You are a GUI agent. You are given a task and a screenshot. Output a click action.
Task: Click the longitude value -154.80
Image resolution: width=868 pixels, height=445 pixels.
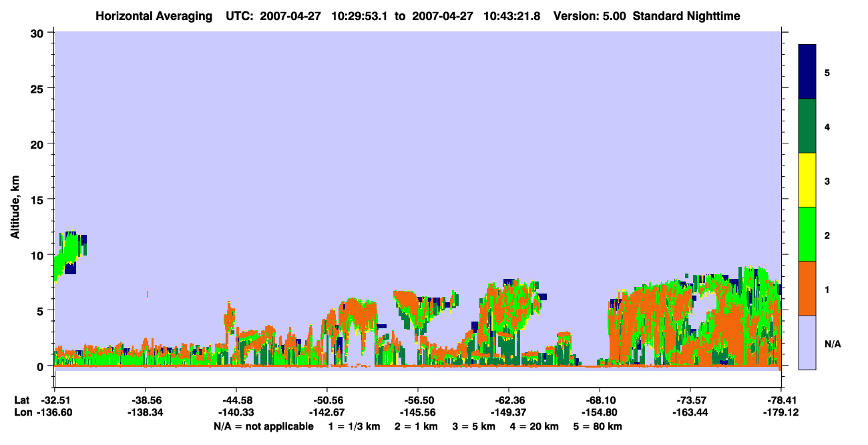(599, 412)
